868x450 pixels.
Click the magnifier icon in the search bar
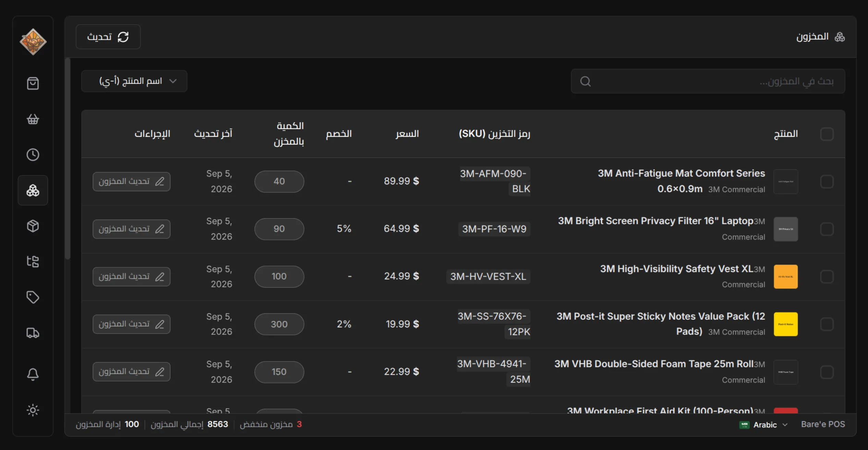pyautogui.click(x=585, y=81)
